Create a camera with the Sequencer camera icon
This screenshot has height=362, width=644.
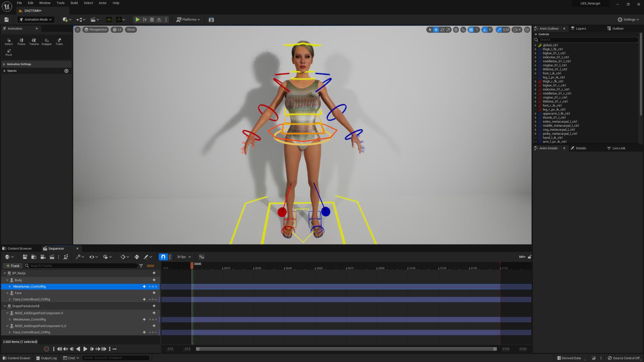click(x=43, y=257)
